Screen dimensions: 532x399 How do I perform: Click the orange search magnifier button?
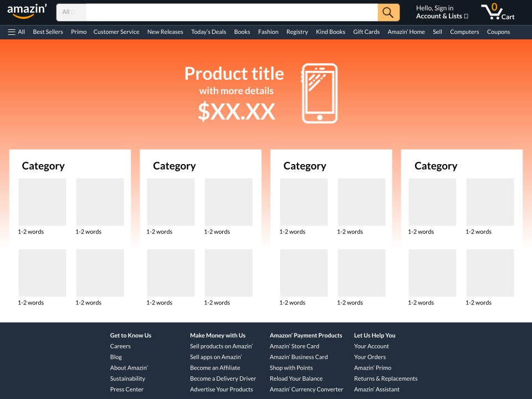[x=388, y=13]
